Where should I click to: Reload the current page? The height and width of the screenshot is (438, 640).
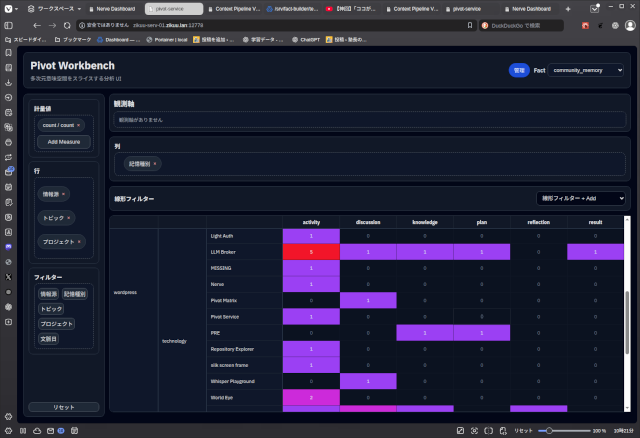[x=67, y=25]
